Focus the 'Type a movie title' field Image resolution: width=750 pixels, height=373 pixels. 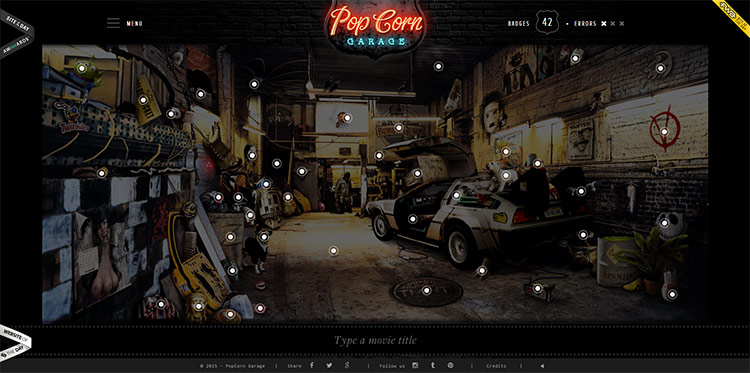pyautogui.click(x=375, y=340)
